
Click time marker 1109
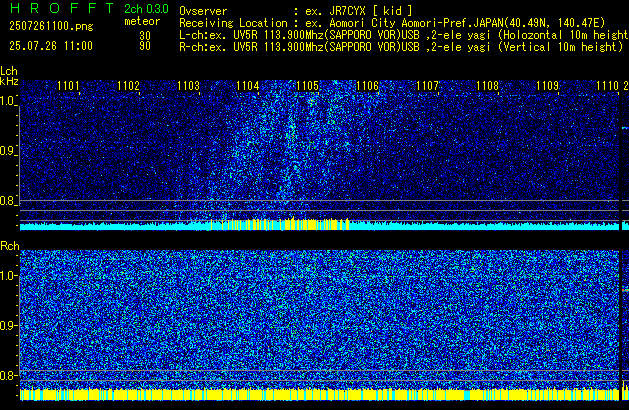click(548, 86)
